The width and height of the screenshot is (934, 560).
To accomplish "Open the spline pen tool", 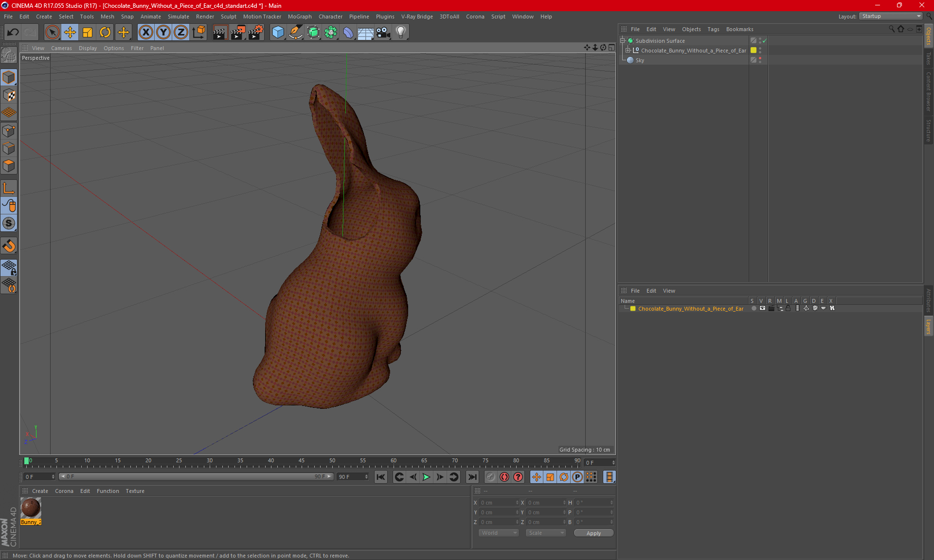I will 296,33.
